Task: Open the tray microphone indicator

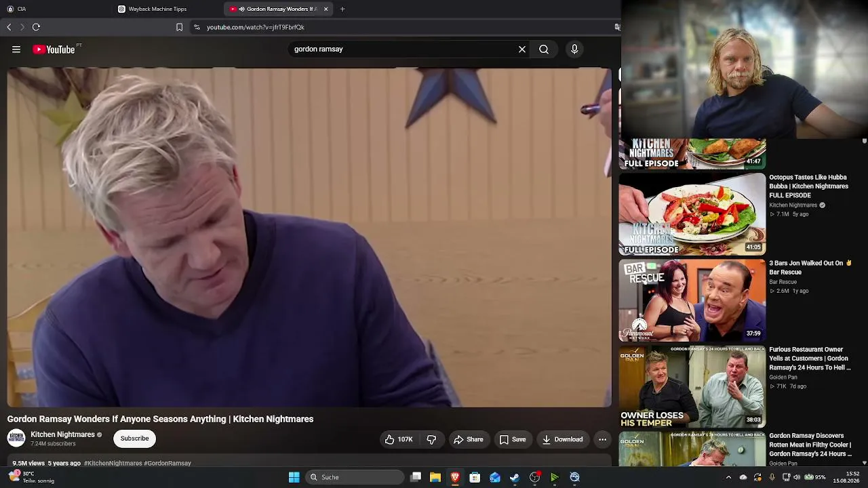Action: click(x=772, y=477)
